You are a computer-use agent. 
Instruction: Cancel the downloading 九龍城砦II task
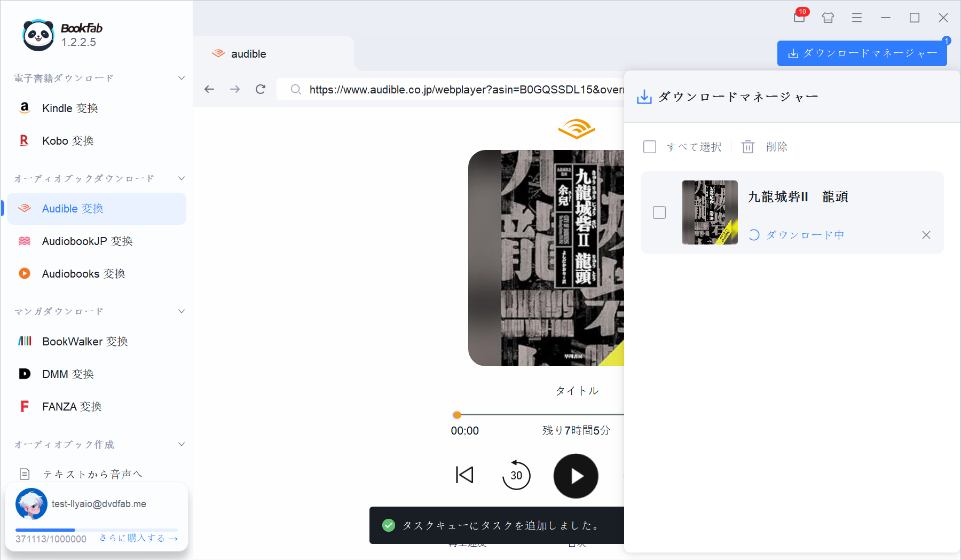(x=926, y=234)
